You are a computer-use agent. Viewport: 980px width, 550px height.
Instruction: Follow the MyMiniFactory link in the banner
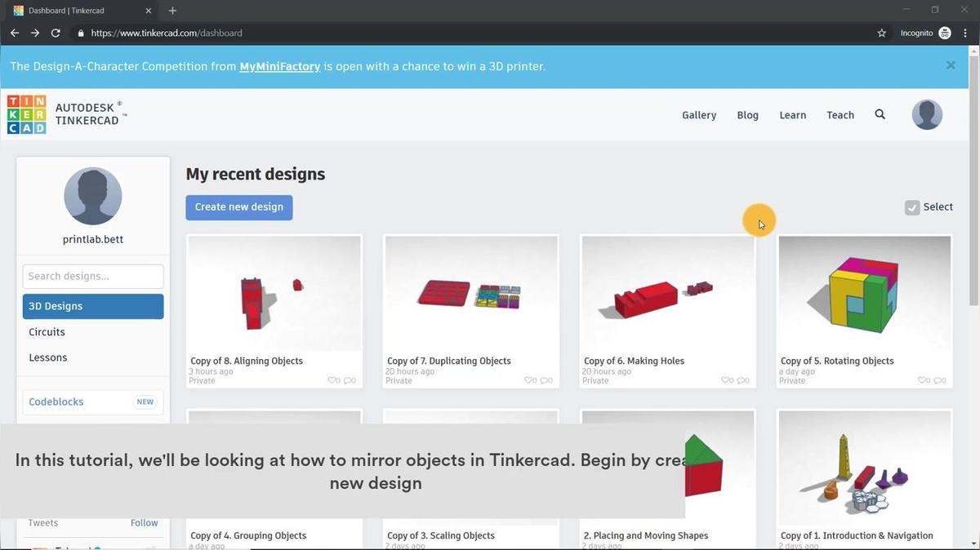(x=280, y=66)
